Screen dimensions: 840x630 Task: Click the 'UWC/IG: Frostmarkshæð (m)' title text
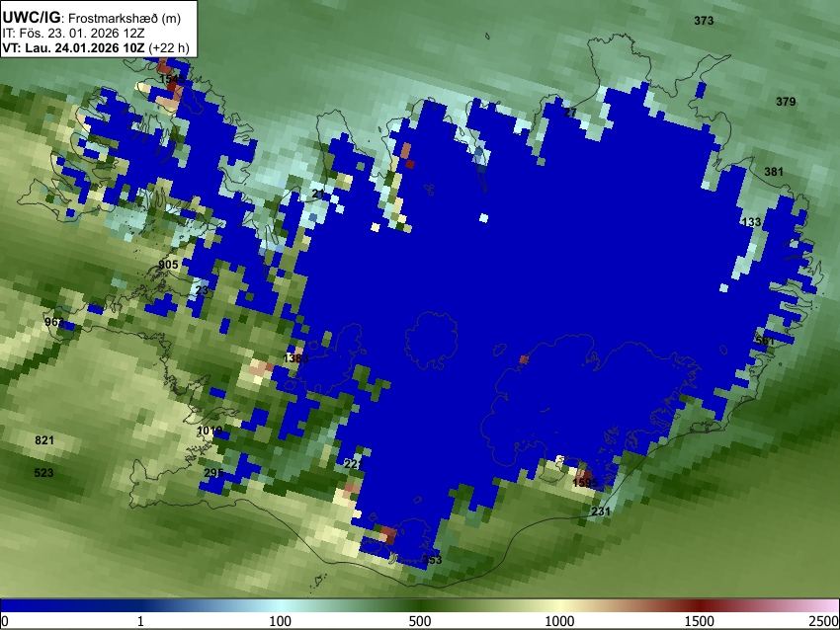tap(92, 18)
